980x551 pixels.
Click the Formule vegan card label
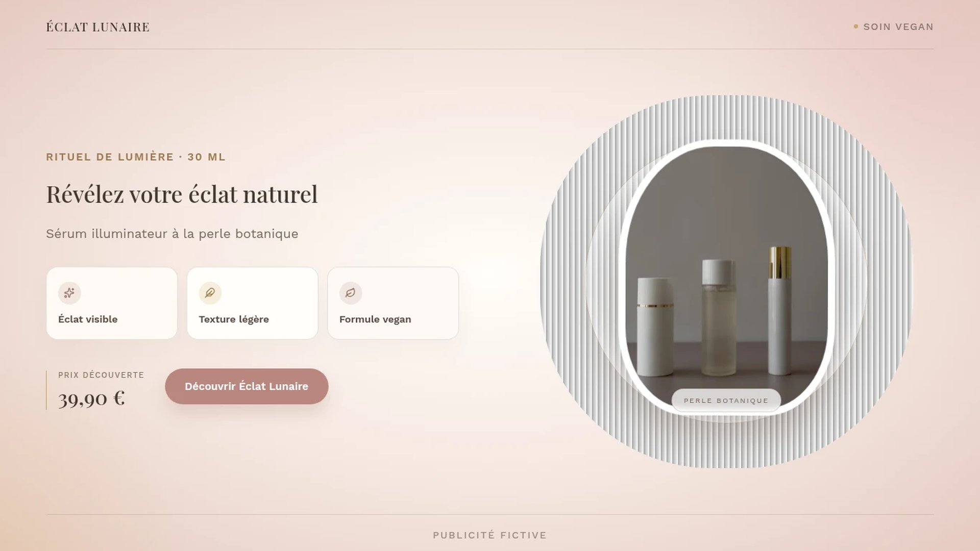click(375, 319)
